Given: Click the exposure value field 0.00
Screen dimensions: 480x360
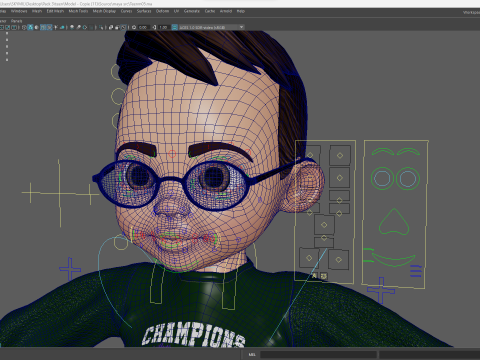Looking at the screenshot, I should tap(143, 27).
